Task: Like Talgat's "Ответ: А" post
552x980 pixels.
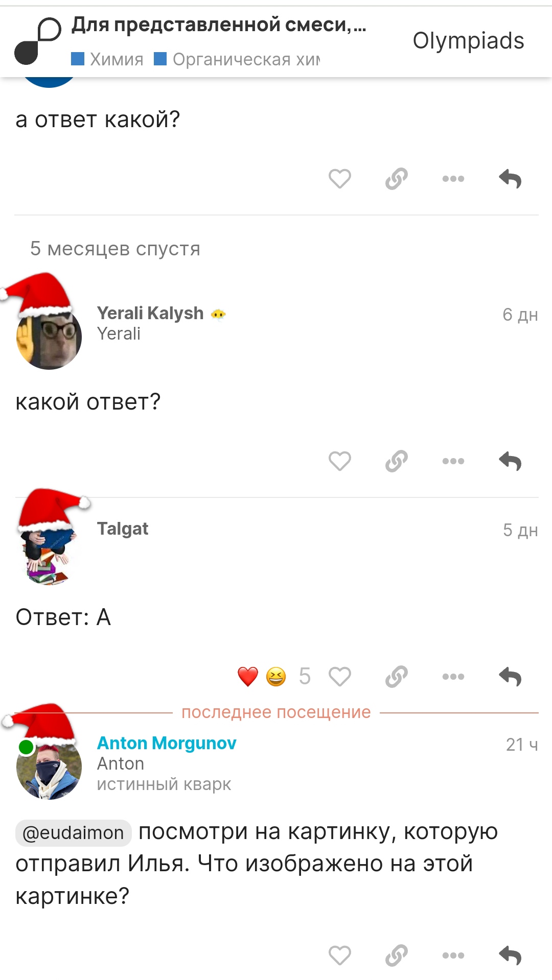Action: point(339,677)
